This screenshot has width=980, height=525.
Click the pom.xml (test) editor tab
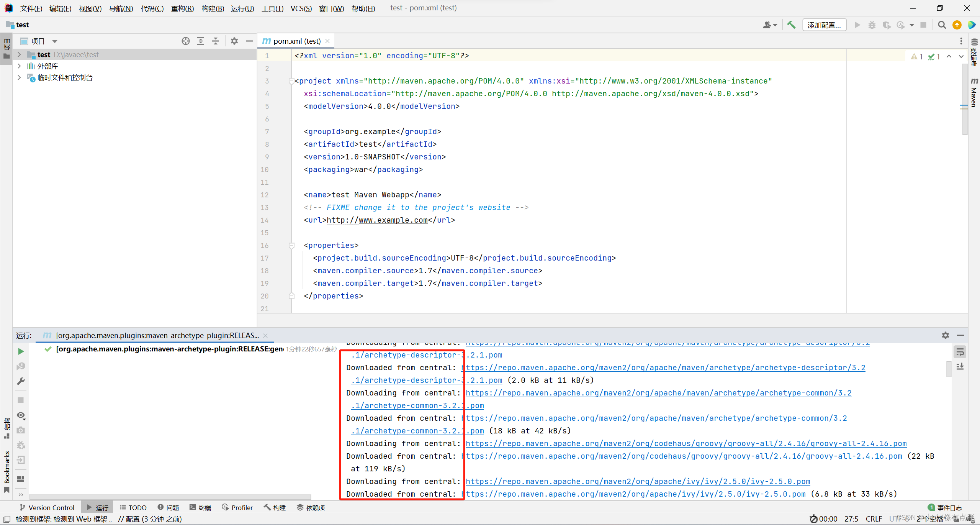point(294,41)
